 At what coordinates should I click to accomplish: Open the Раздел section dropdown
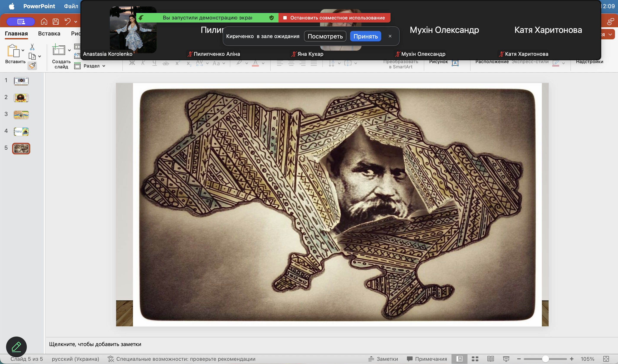tap(104, 66)
